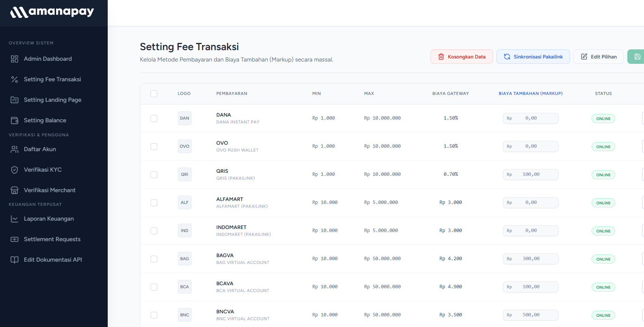This screenshot has width=644, height=327.
Task: Click the 0.70% gateway fee for QRIS
Action: (451, 174)
